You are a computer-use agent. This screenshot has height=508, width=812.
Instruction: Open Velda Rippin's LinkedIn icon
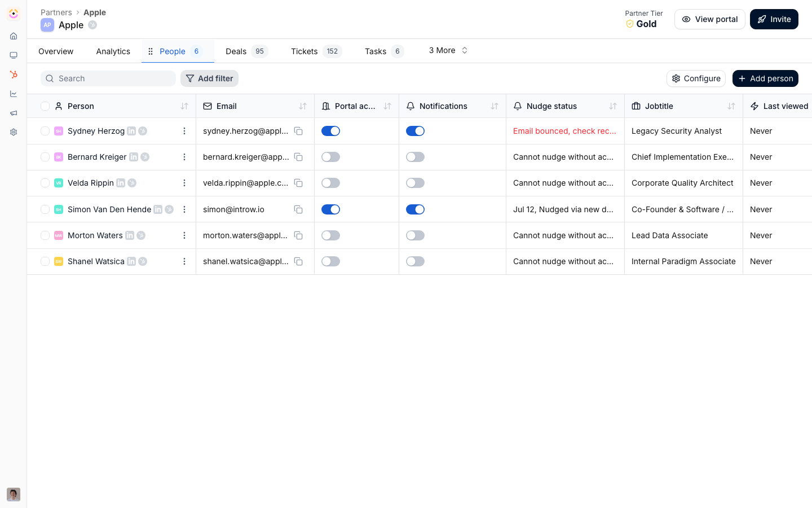coord(121,183)
